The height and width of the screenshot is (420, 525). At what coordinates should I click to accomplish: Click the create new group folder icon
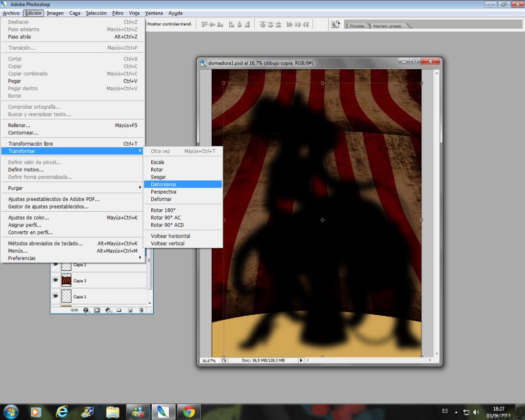[x=119, y=310]
